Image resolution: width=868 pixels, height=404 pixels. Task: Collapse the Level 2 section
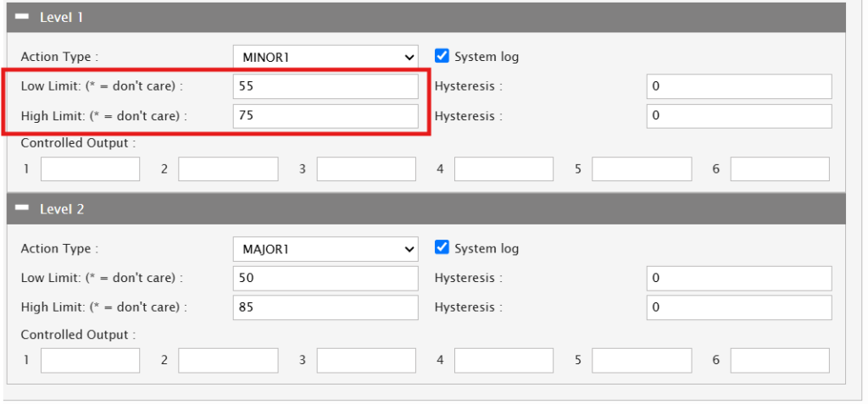23,208
